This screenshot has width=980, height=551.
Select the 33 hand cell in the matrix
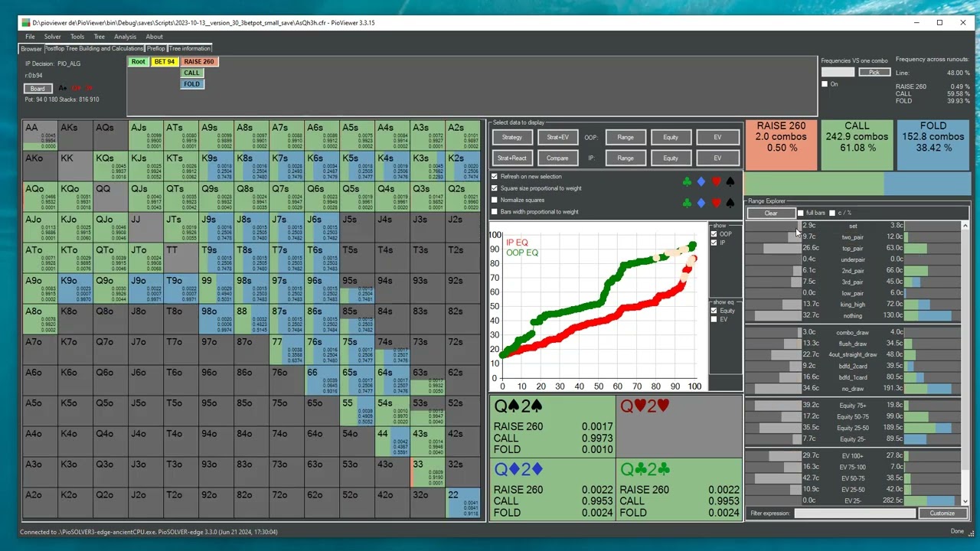[427, 472]
